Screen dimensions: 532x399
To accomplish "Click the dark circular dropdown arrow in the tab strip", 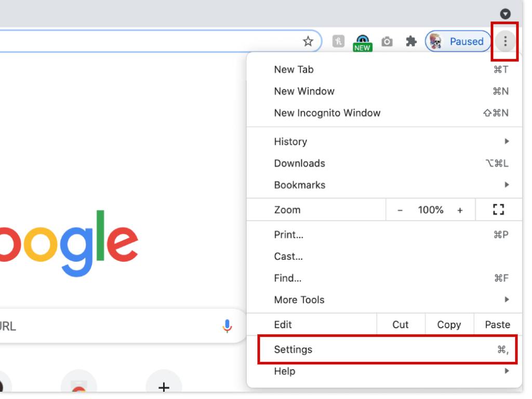I will 505,14.
